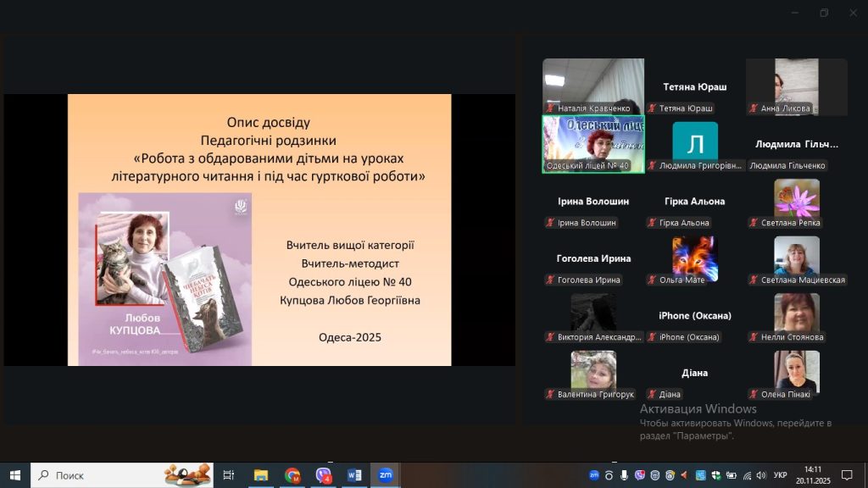
Task: Open Microsoft Word in the taskbar
Action: [x=354, y=475]
